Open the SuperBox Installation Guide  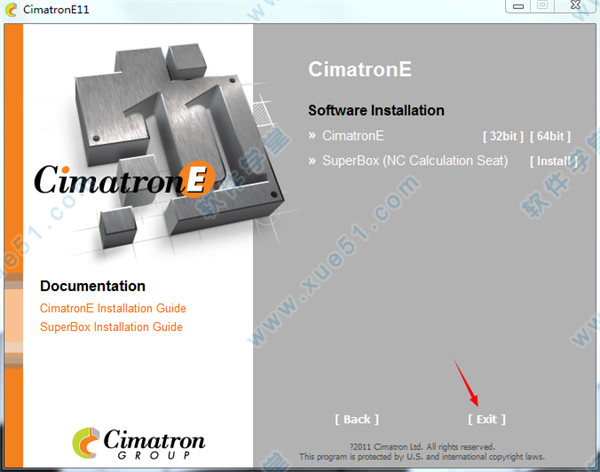111,327
